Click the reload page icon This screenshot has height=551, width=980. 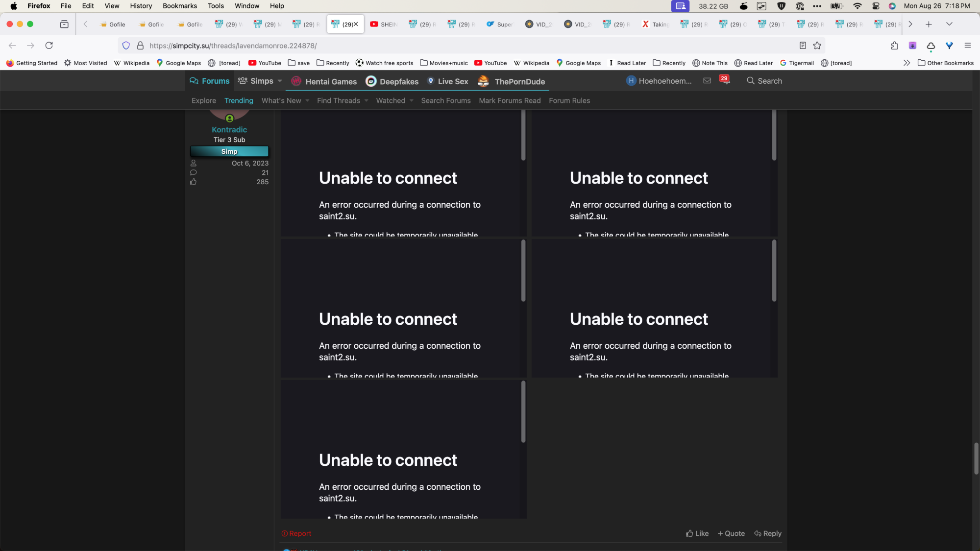pyautogui.click(x=49, y=46)
